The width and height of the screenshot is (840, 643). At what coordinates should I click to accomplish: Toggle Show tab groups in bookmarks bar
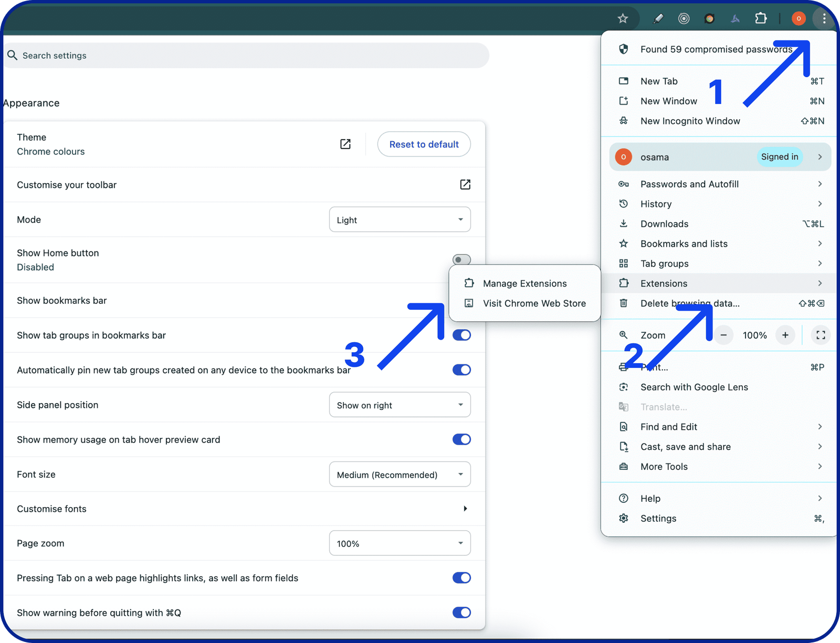click(461, 335)
